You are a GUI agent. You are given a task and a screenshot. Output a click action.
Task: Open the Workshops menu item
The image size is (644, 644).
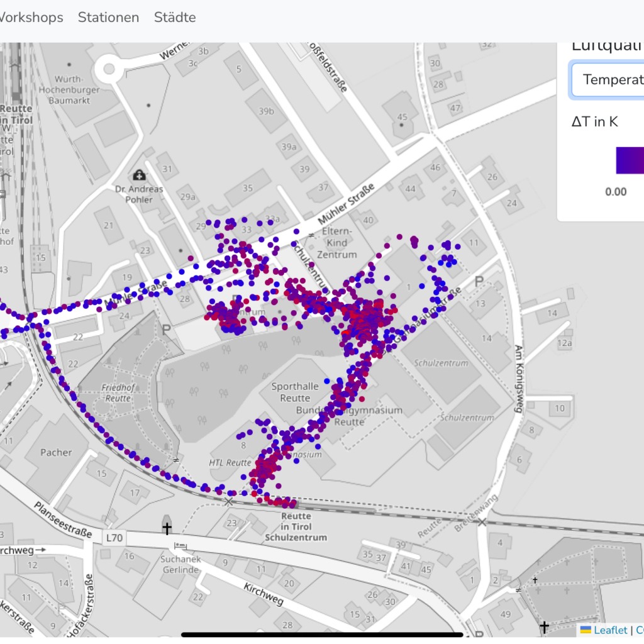tap(30, 18)
